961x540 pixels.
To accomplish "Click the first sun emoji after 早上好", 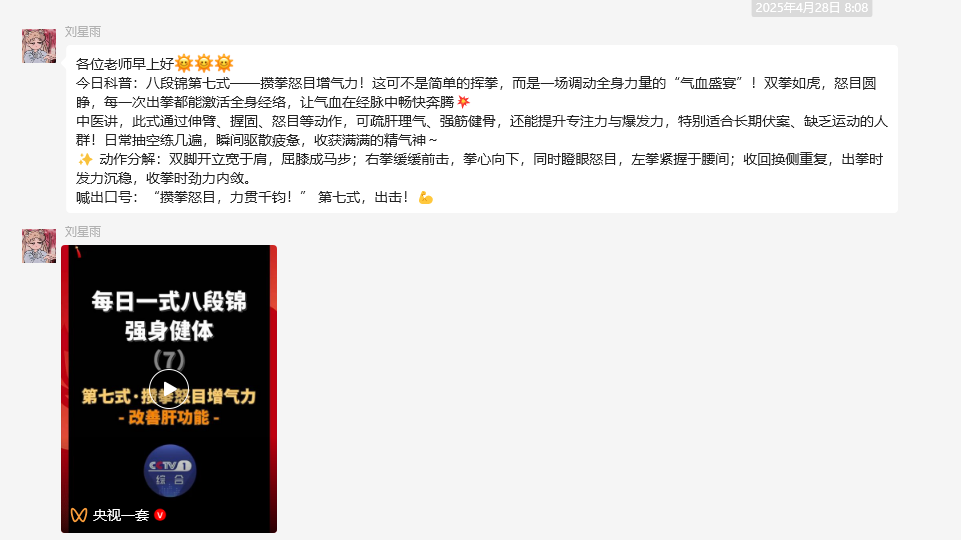I will click(184, 63).
